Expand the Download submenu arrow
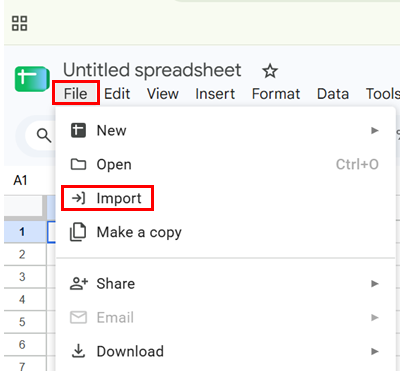402x371 pixels. tap(375, 351)
